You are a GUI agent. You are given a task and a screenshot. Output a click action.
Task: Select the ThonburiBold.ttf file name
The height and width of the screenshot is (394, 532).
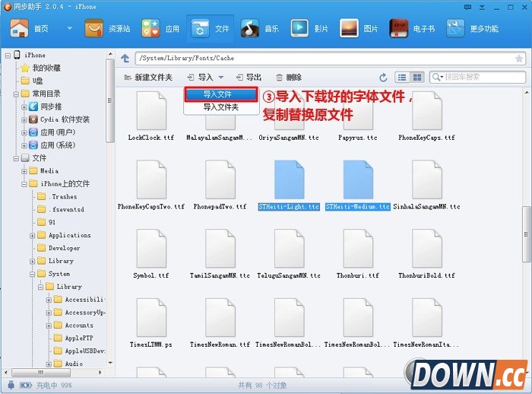pos(426,275)
